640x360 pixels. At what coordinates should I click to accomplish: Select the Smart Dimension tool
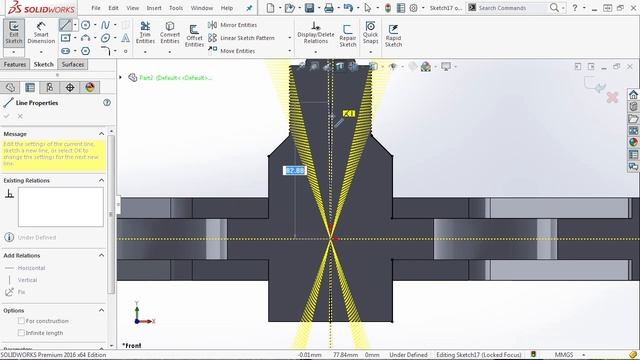coord(41,33)
